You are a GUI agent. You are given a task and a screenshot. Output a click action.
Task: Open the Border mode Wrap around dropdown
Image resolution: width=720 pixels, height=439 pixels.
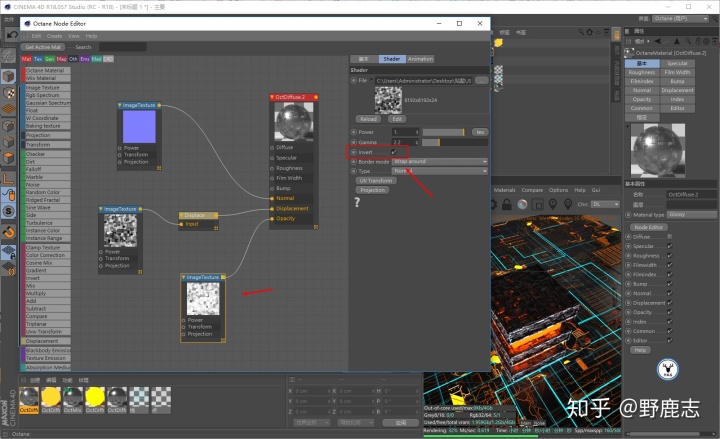439,162
